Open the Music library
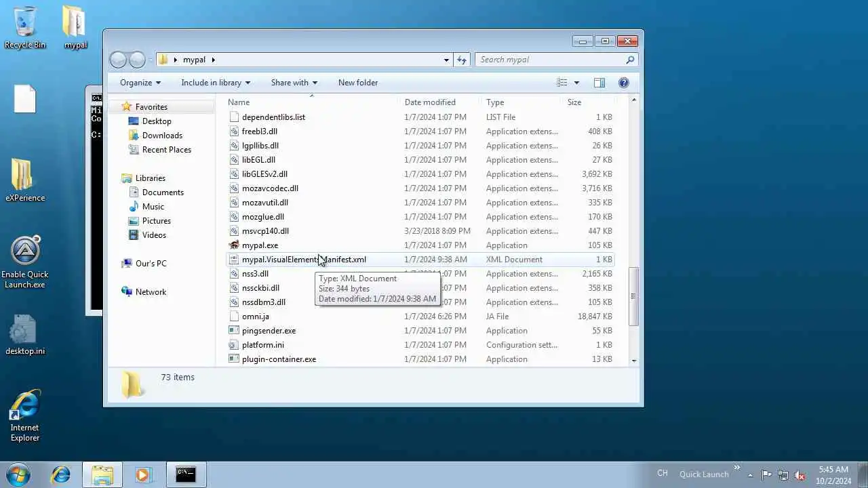 click(x=153, y=207)
